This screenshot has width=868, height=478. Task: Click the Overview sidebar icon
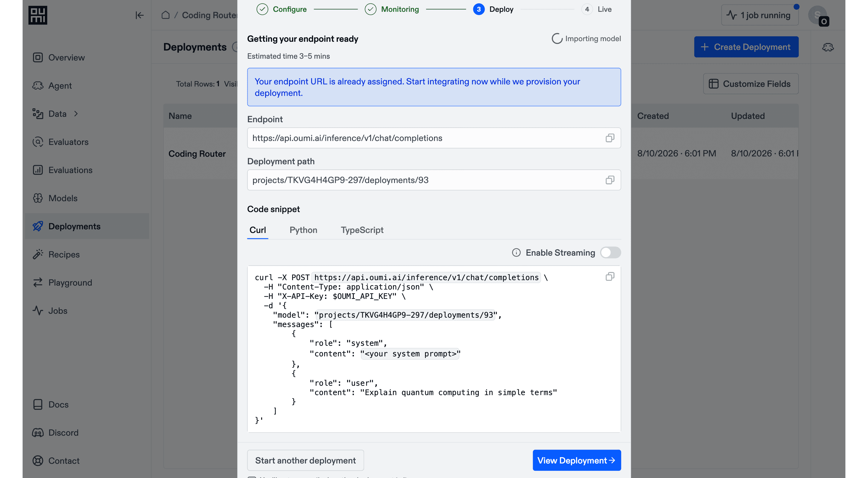tap(38, 57)
